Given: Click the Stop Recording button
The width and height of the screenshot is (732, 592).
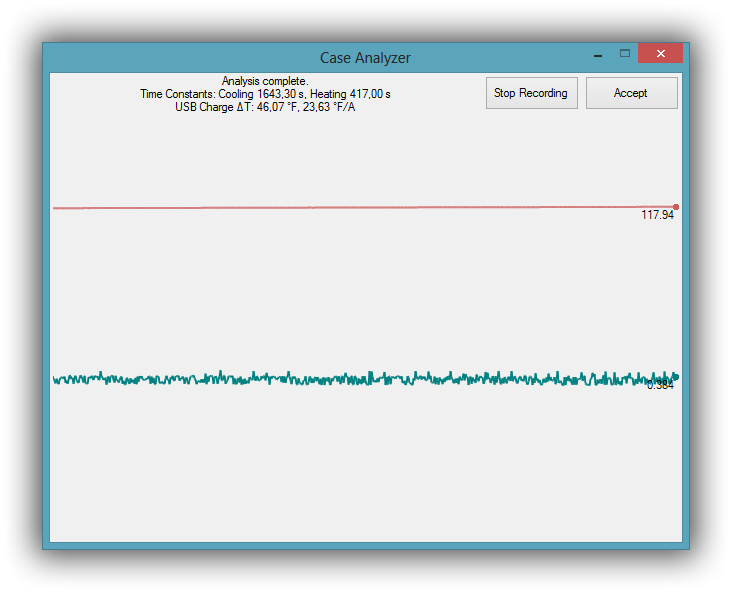Looking at the screenshot, I should 531,93.
